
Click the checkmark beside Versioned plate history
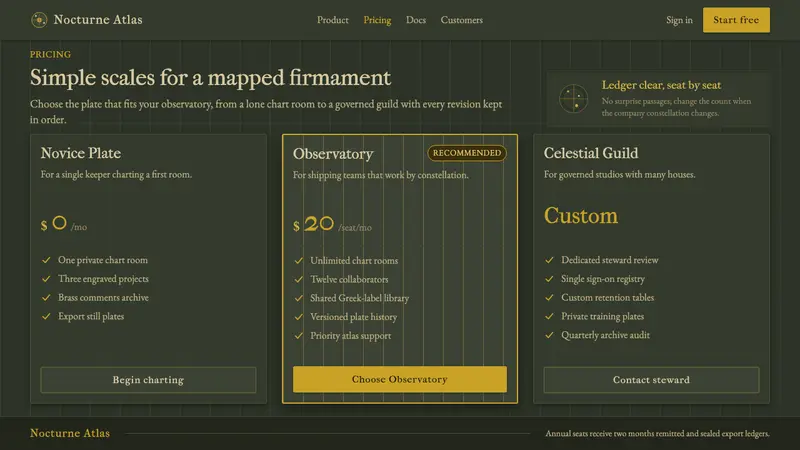coord(298,317)
